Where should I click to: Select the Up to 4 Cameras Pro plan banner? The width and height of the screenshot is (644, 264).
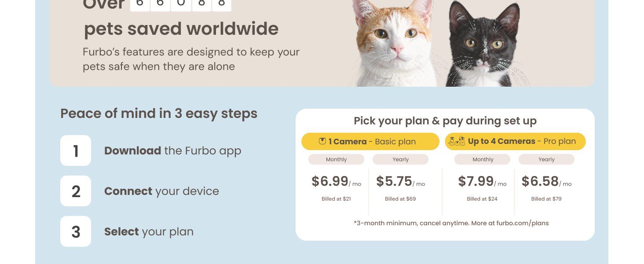[x=516, y=142]
